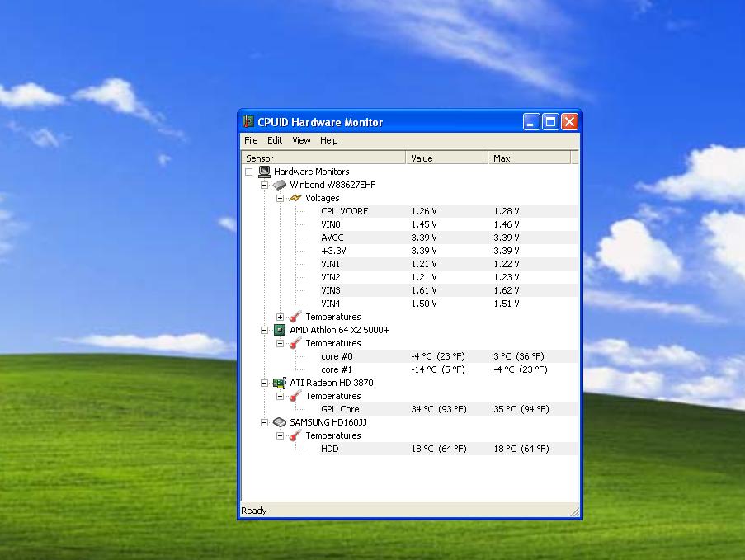Click the Voltages lightning icon
The height and width of the screenshot is (560, 745).
[295, 198]
